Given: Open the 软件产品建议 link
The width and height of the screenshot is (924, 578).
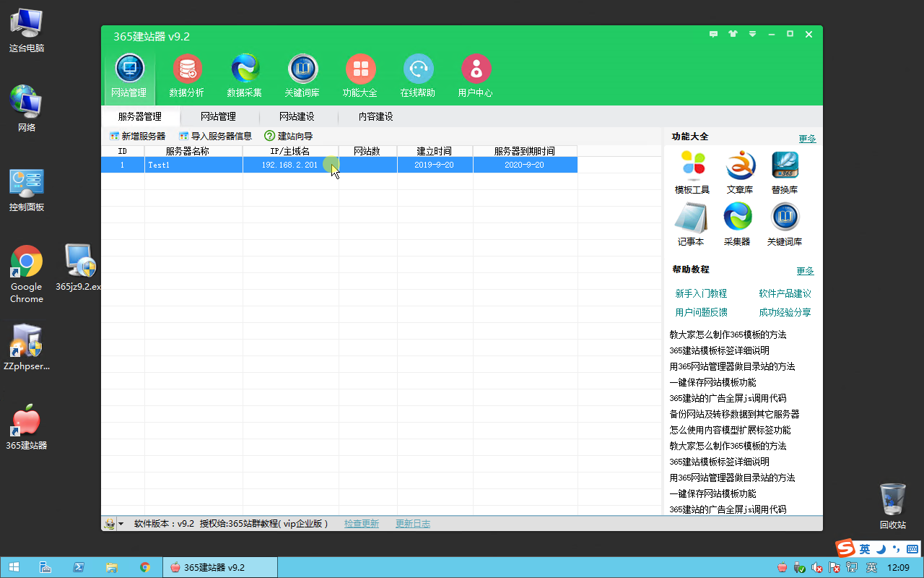Looking at the screenshot, I should tap(785, 293).
